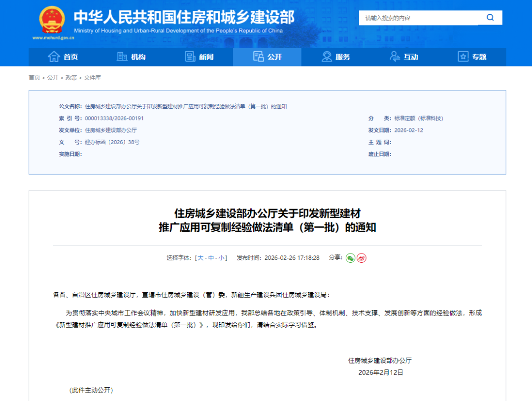Share the notice via WeChat icon
Image resolution: width=532 pixels, height=401 pixels.
point(350,258)
